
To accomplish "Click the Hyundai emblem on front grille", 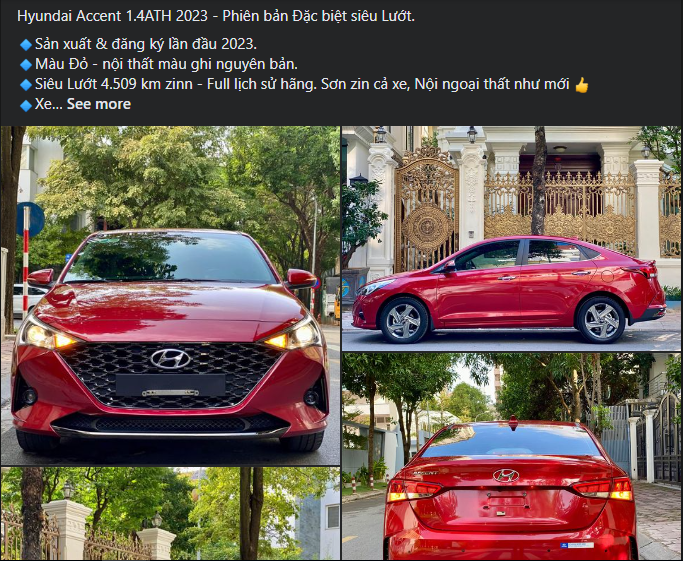I will (170, 359).
